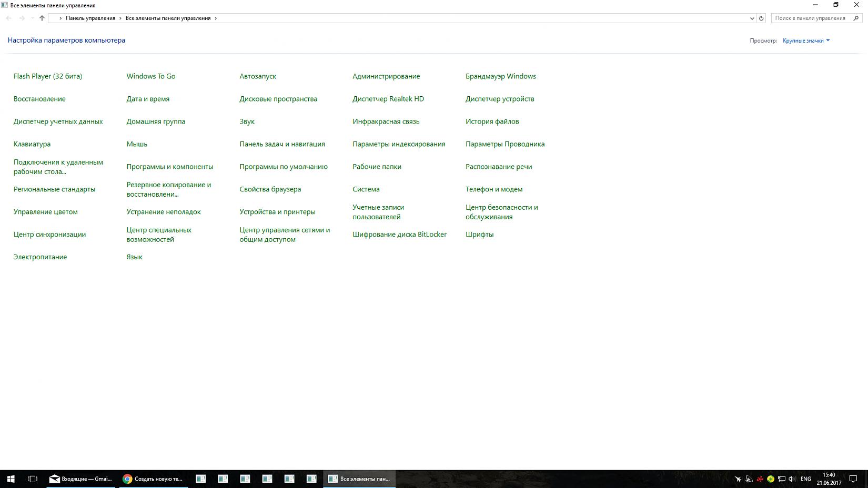Open Центр синхронизации

(x=49, y=235)
